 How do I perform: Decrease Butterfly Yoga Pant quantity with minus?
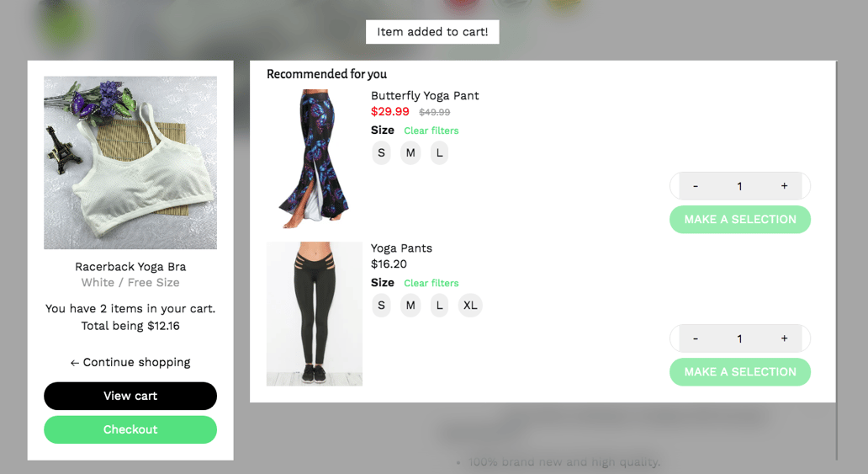[x=696, y=186]
